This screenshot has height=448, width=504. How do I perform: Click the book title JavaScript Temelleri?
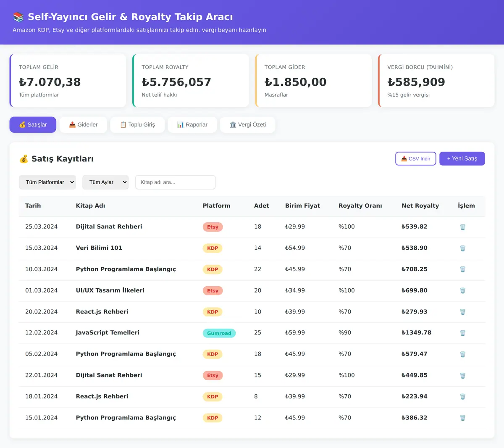pyautogui.click(x=108, y=332)
